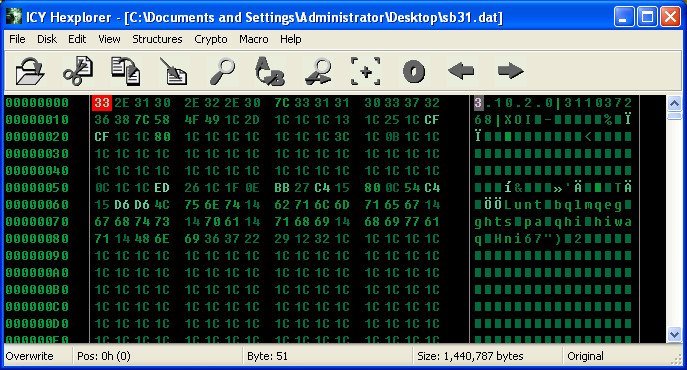Open the Crypto menu
The image size is (687, 370).
pyautogui.click(x=211, y=39)
